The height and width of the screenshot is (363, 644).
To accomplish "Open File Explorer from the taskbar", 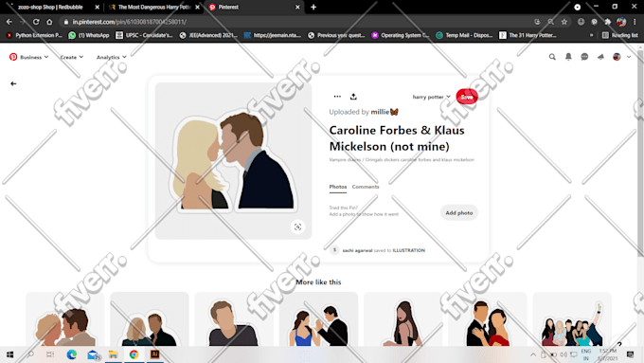I will point(113,354).
